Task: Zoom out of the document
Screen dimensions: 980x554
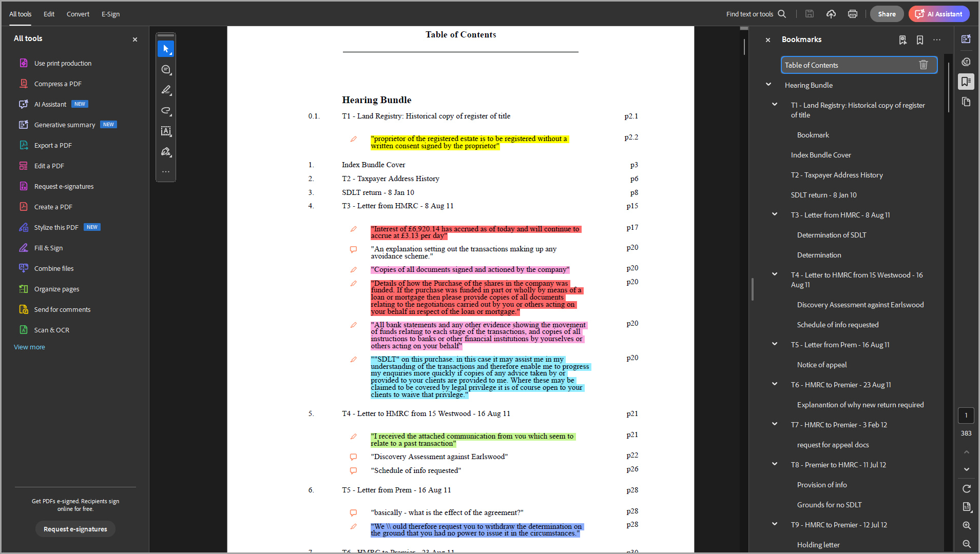Action: pyautogui.click(x=967, y=544)
